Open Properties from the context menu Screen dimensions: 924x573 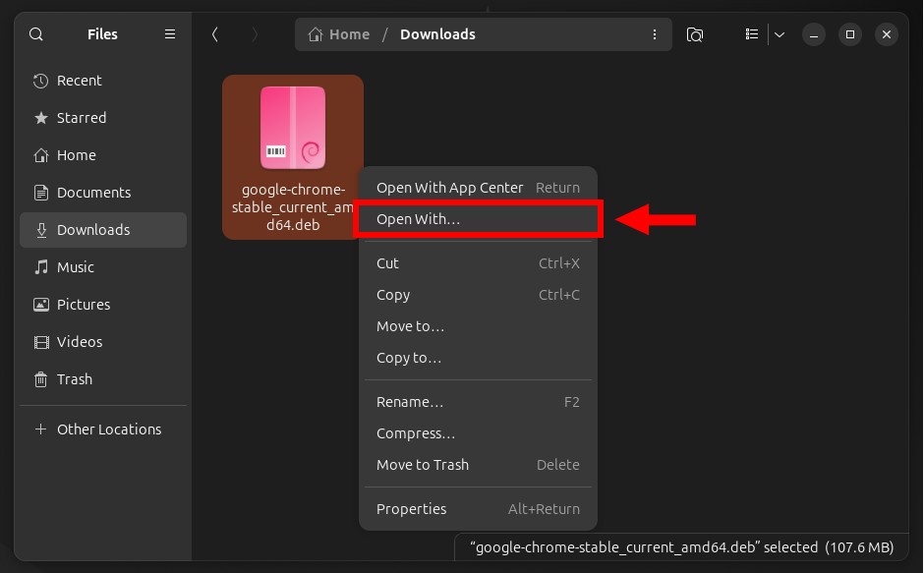(478, 509)
